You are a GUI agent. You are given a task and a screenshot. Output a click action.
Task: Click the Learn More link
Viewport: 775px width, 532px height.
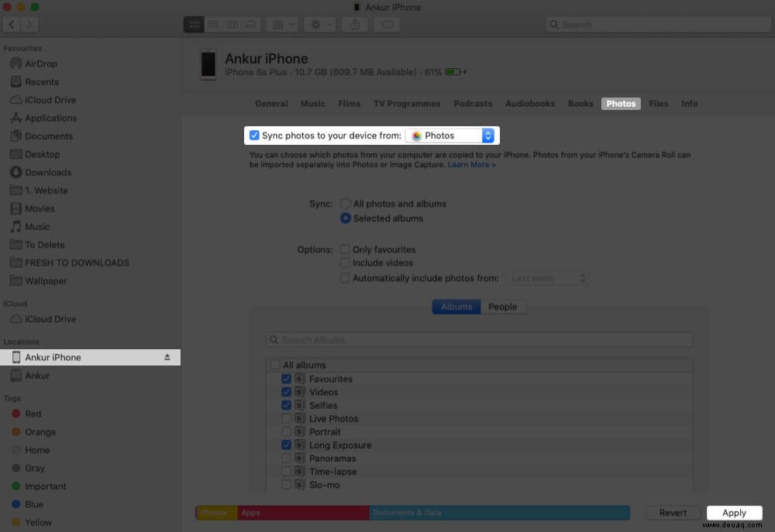click(471, 164)
